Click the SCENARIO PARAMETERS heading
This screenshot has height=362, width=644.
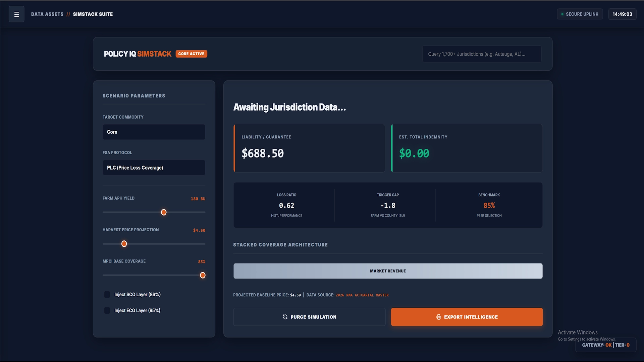(134, 96)
